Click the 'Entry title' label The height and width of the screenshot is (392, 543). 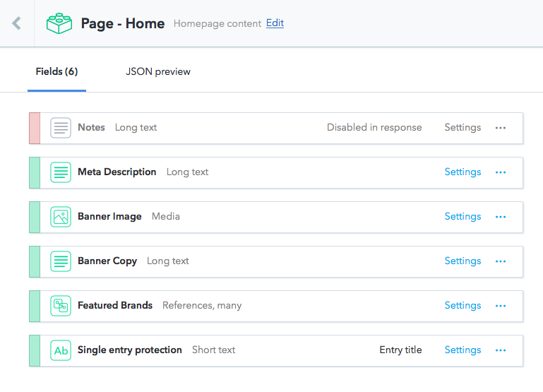click(400, 350)
